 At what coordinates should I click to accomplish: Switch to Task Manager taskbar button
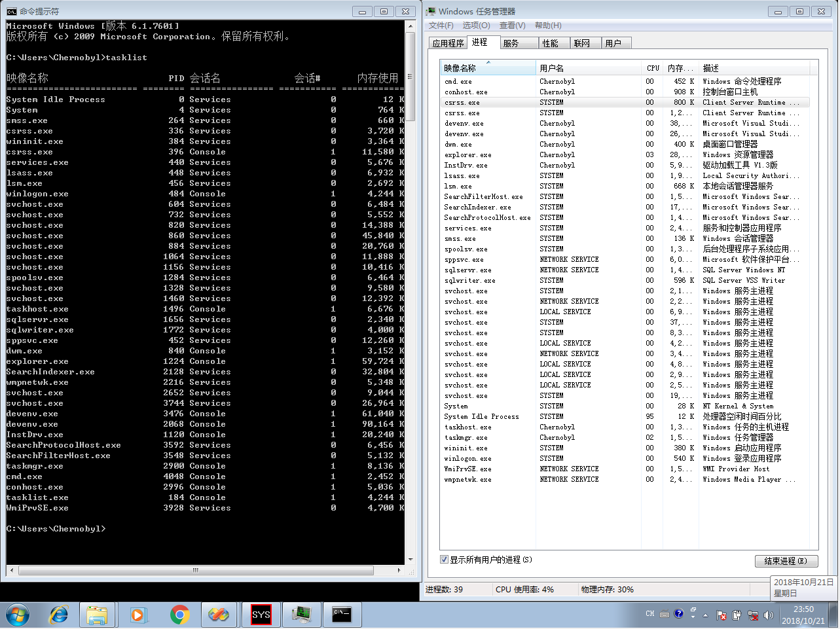[x=301, y=615]
